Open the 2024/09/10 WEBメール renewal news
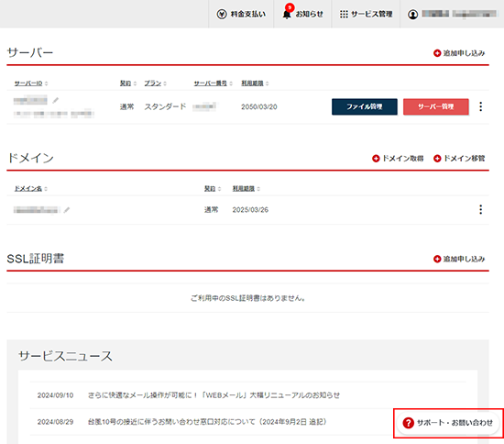The width and height of the screenshot is (504, 444). [214, 395]
